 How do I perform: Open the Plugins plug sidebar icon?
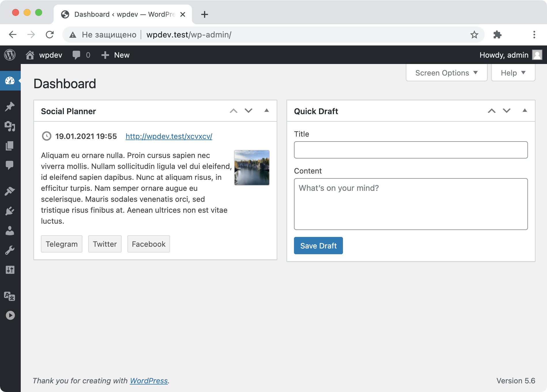tap(10, 211)
